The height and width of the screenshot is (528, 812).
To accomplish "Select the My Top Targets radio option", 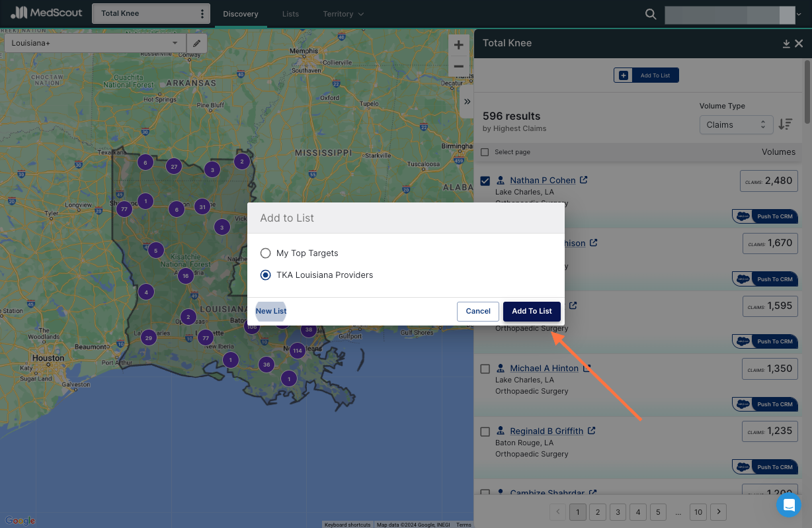I will [x=265, y=253].
